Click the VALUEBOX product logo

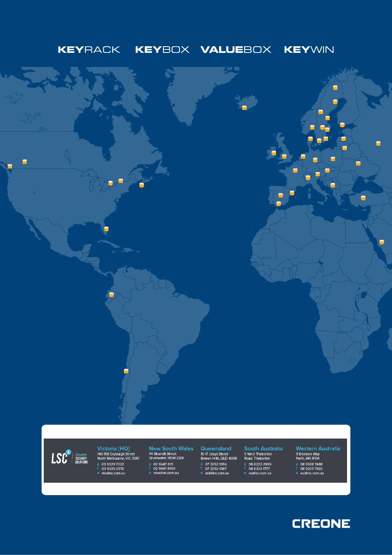(x=236, y=50)
